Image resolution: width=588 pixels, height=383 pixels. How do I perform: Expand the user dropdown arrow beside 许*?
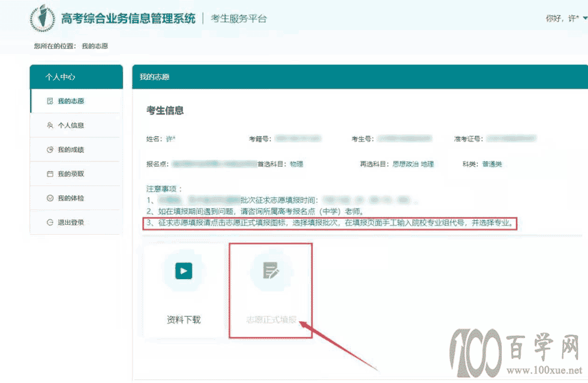pos(585,18)
